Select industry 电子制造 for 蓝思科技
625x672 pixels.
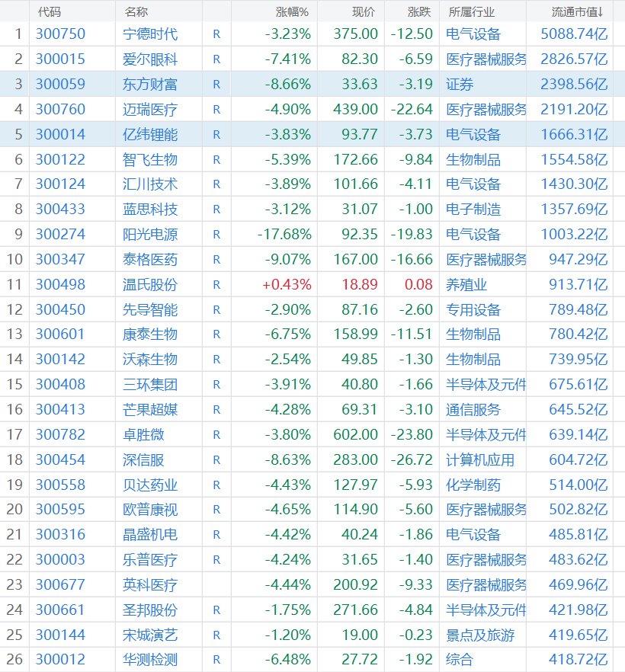(473, 209)
